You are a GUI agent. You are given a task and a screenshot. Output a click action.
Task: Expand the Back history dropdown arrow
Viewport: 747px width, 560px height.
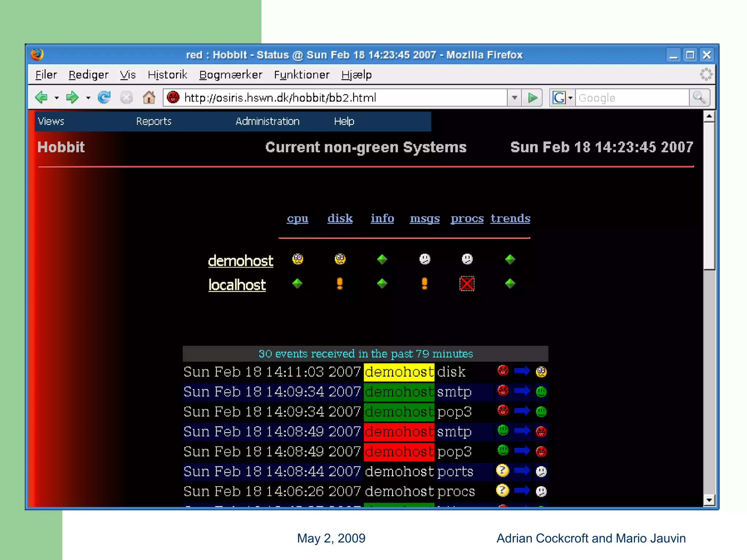(x=57, y=98)
